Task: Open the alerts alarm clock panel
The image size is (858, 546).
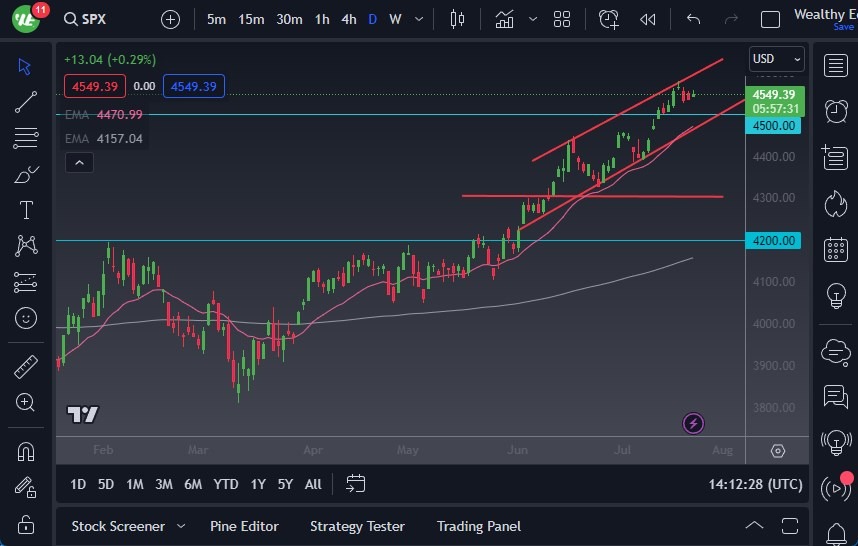Action: point(835,111)
